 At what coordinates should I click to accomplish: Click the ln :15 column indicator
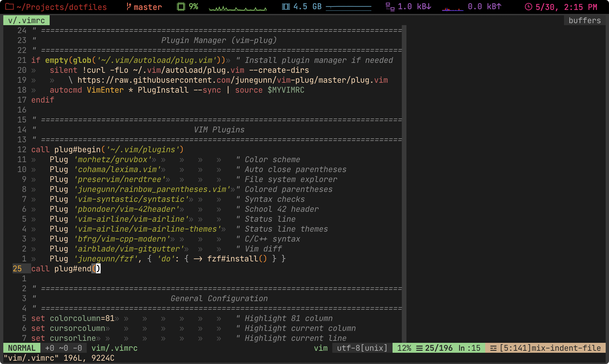point(469,348)
